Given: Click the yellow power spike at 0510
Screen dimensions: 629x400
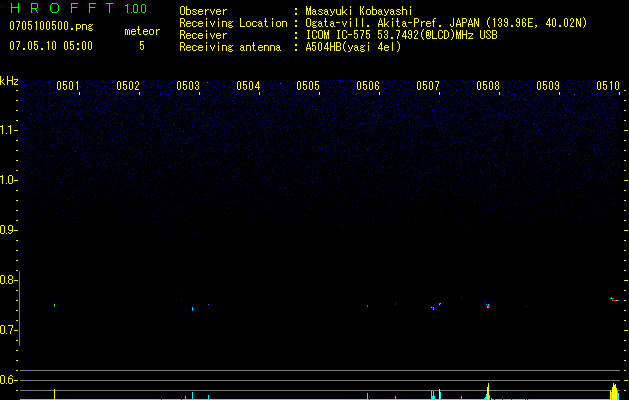Looking at the screenshot, I should 614,391.
